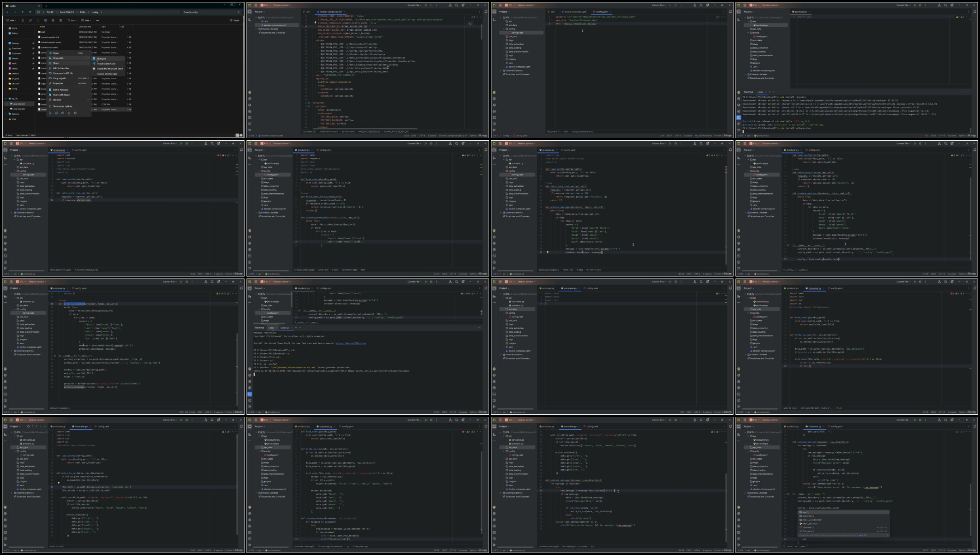Screen dimensions: 980x555
Task: Open Gallery in the File Explorer sidebar
Action: (x=14, y=33)
